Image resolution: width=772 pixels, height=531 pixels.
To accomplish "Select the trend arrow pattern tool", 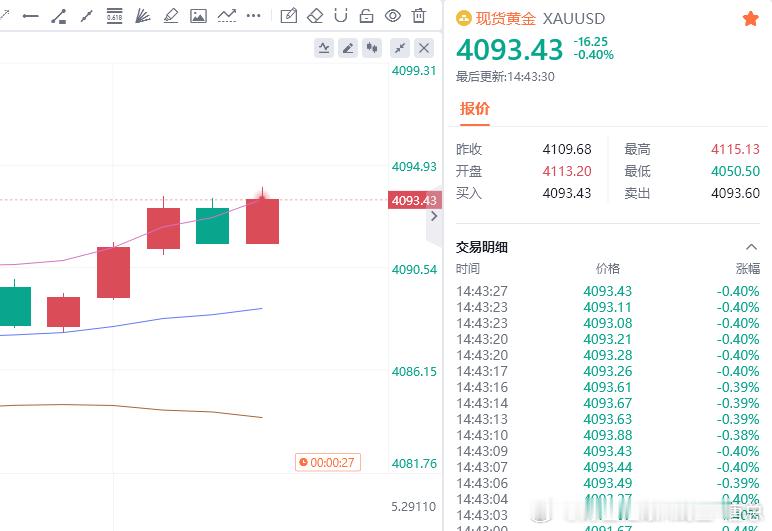I will click(226, 16).
